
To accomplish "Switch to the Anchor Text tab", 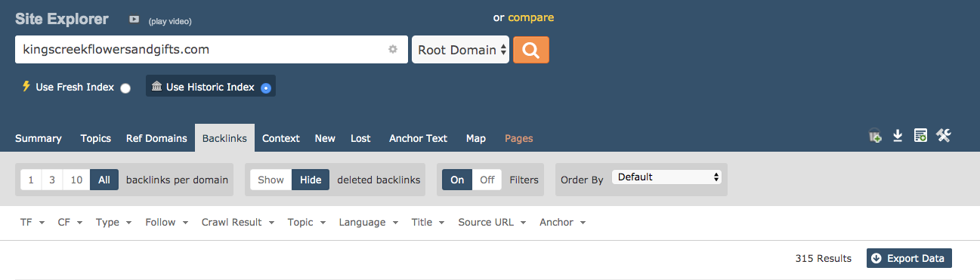I will tap(418, 138).
